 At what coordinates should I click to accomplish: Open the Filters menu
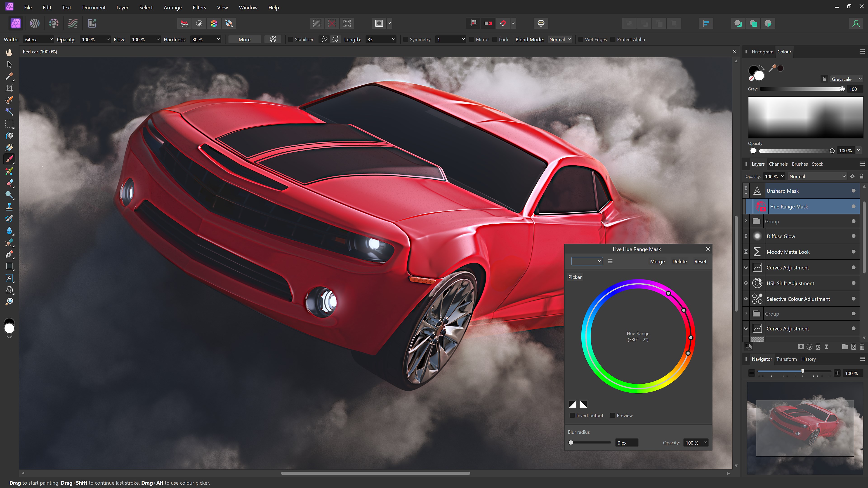click(199, 7)
